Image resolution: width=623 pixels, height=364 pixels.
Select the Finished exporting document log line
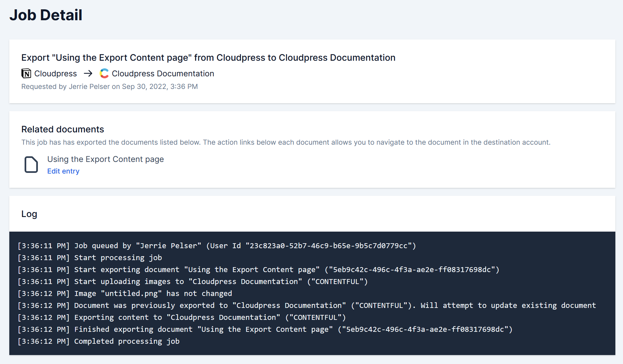pyautogui.click(x=265, y=329)
